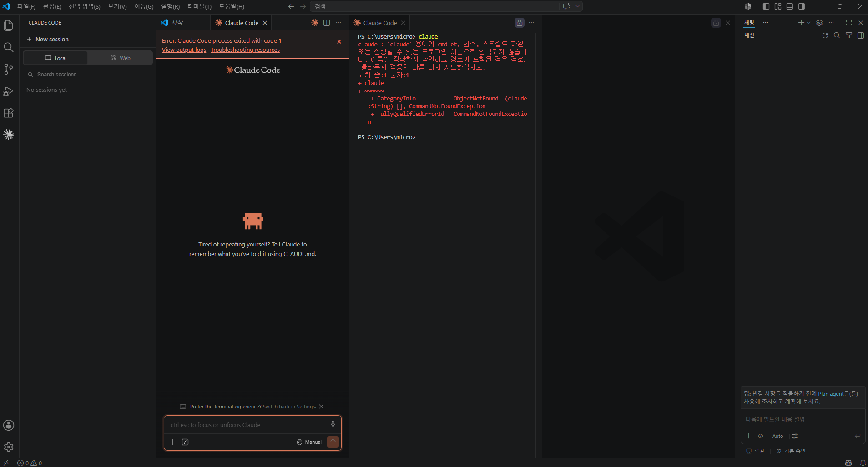The height and width of the screenshot is (467, 868).
Task: Open the Search view in the activity bar
Action: [8, 47]
